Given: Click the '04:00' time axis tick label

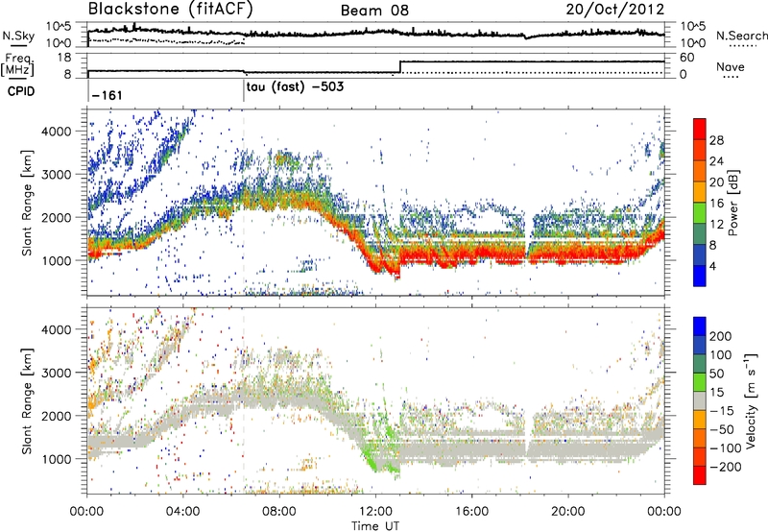Looking at the screenshot, I should pos(183,512).
